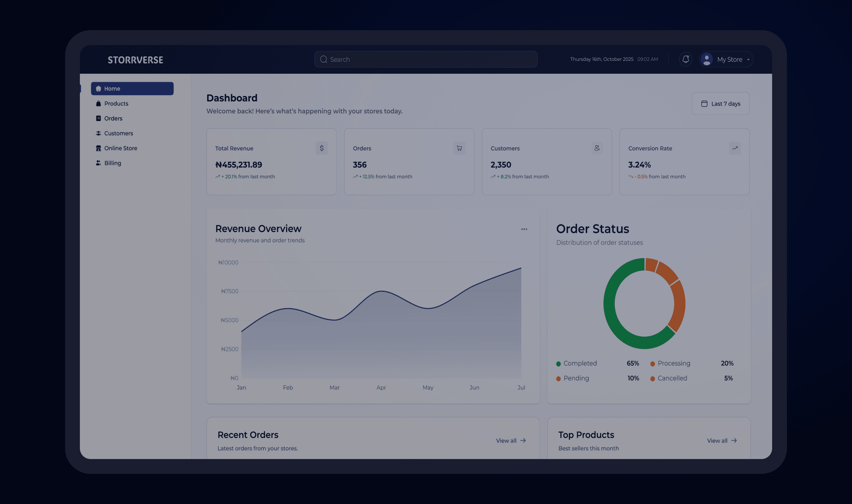Click the revenue area chart line
852x504 pixels.
pos(381,291)
